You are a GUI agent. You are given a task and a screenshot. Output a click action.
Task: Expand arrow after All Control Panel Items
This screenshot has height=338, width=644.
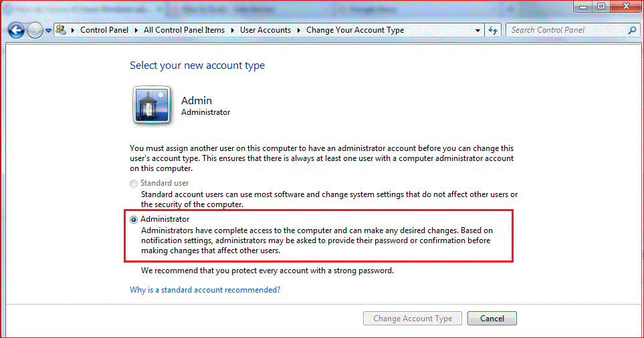(x=233, y=30)
